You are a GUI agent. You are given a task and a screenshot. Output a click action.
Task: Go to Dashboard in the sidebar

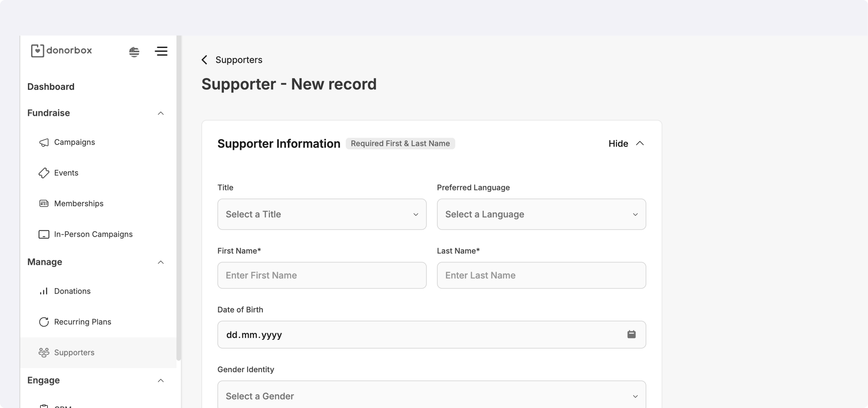click(x=51, y=87)
